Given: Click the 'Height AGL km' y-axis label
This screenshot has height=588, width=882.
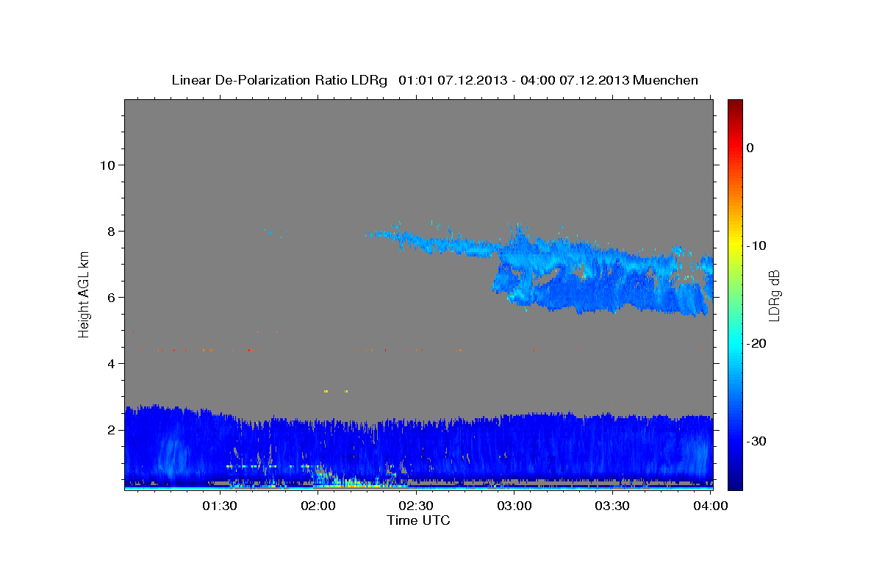Looking at the screenshot, I should [x=85, y=294].
